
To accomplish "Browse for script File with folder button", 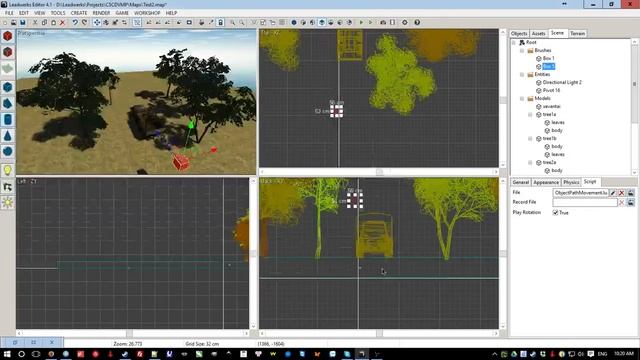I will click(631, 193).
